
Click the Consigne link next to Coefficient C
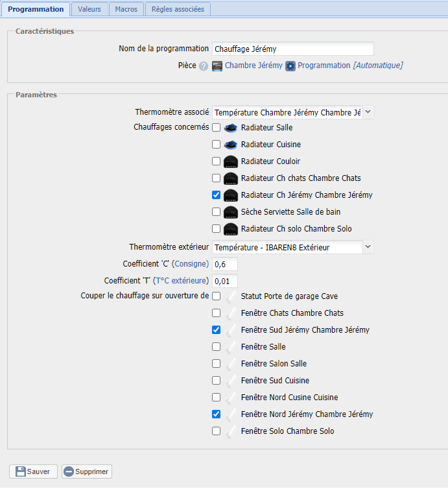(x=190, y=264)
